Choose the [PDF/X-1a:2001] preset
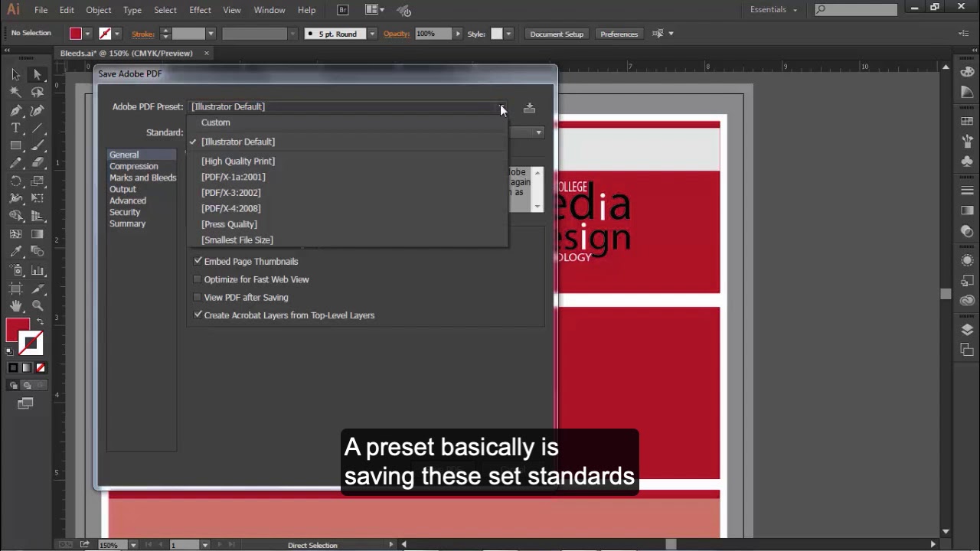The height and width of the screenshot is (551, 980). (x=234, y=177)
